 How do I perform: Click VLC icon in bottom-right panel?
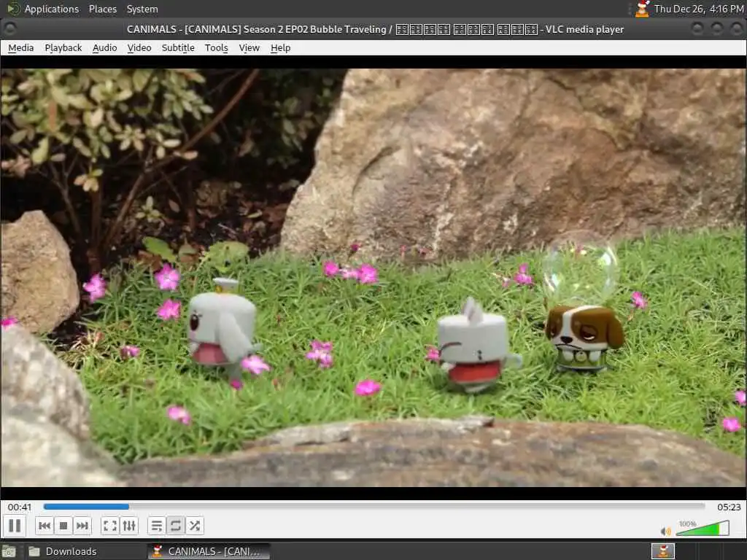click(x=663, y=551)
